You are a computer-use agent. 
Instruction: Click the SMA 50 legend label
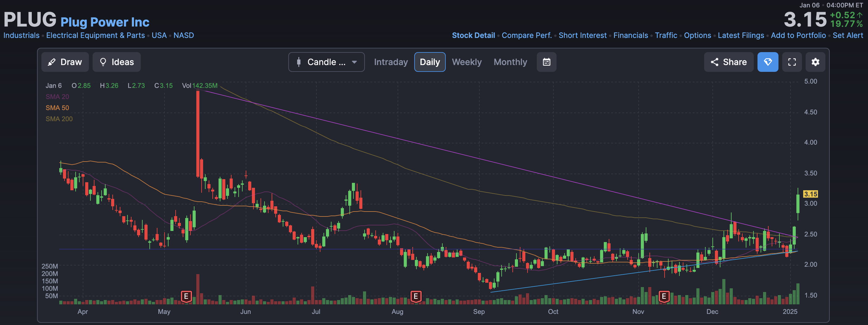click(57, 108)
